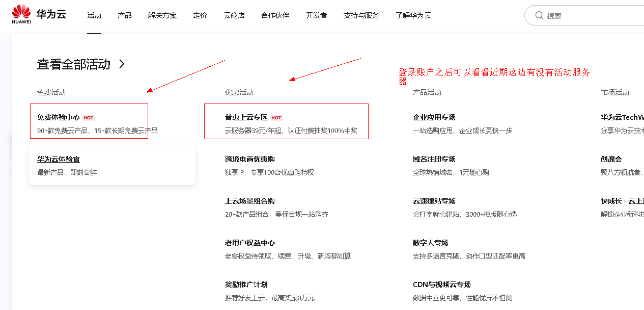
Task: Open 创原会 link
Action: [x=611, y=159]
